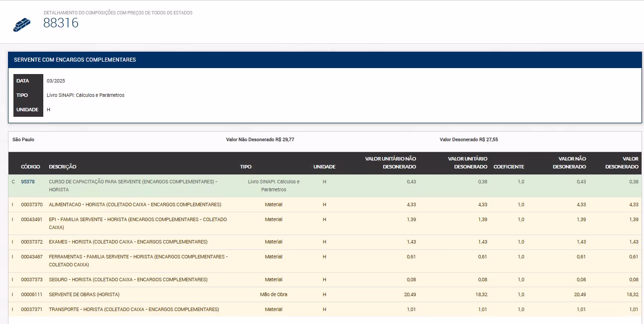644x324 pixels.
Task: Click the Material type cell in Exames row
Action: pyautogui.click(x=274, y=242)
